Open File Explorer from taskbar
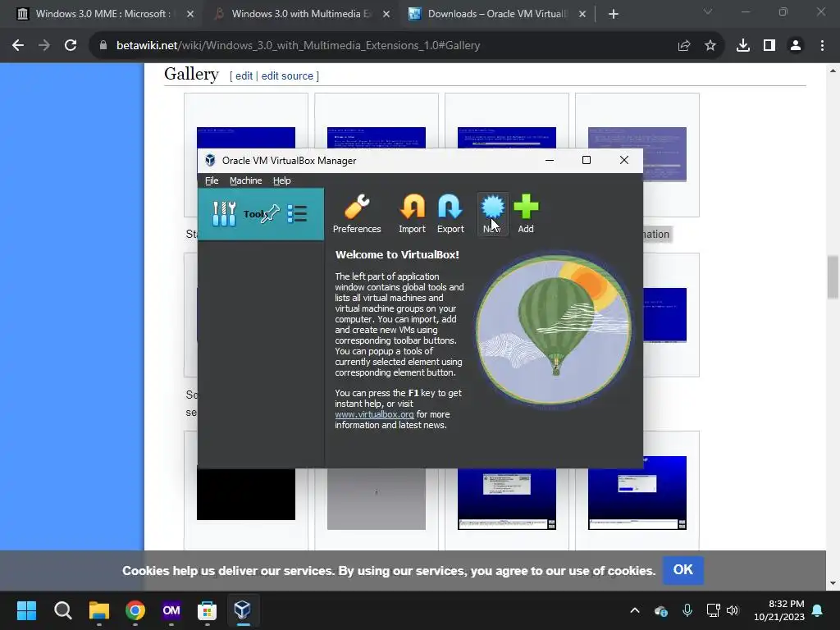The width and height of the screenshot is (840, 630). tap(99, 610)
